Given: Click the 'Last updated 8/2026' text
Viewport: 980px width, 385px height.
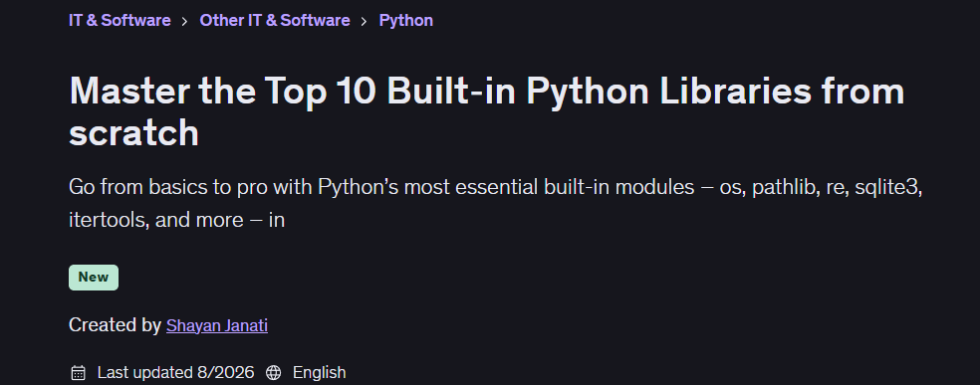Looking at the screenshot, I should point(175,373).
